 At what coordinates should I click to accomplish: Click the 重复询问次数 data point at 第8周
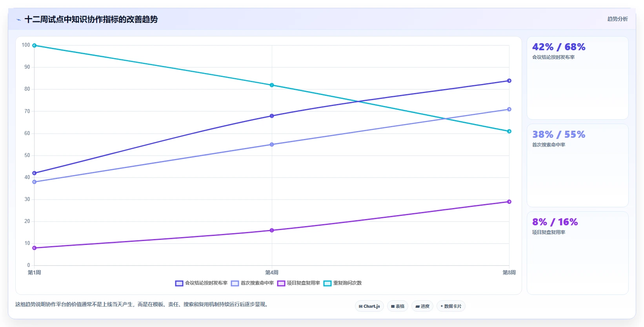pos(509,132)
